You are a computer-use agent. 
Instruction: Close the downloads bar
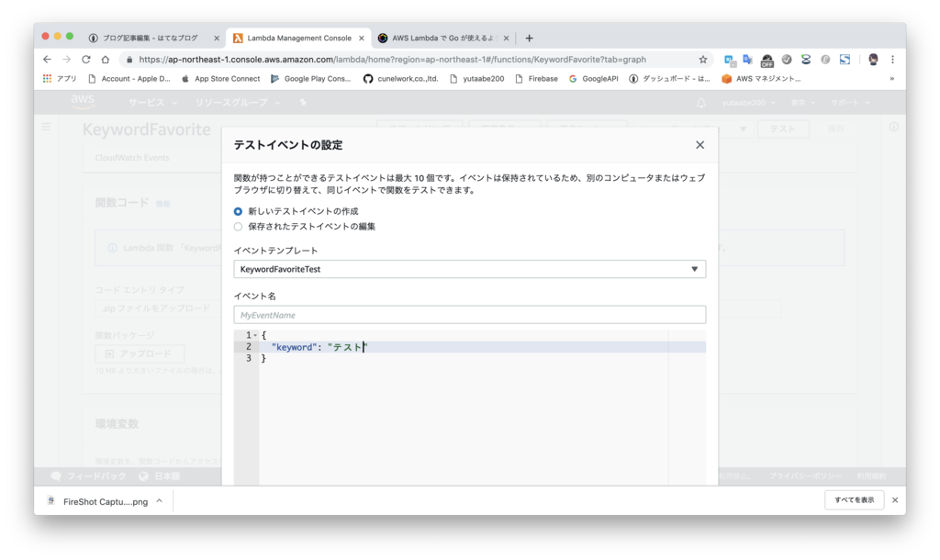[x=895, y=500]
